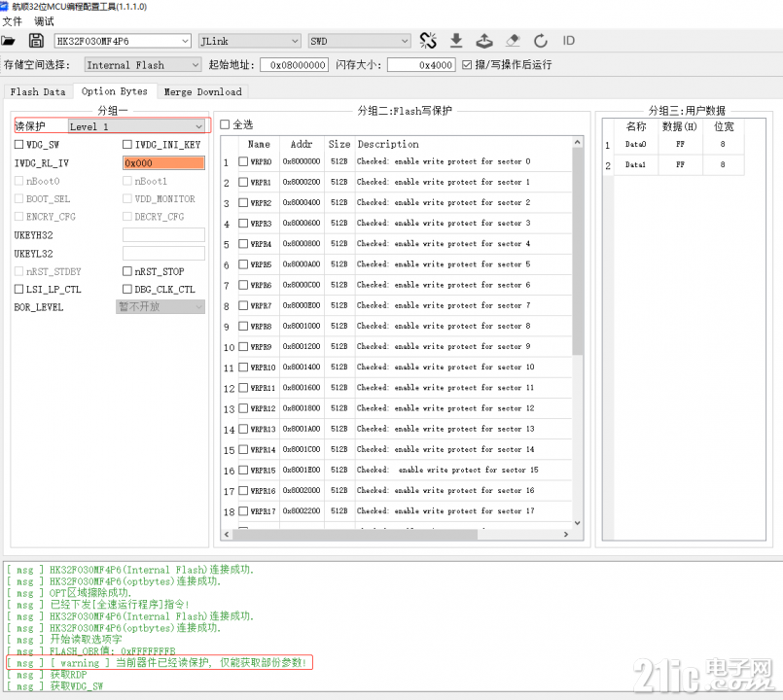Switch to the Flash Data tab

[x=38, y=91]
